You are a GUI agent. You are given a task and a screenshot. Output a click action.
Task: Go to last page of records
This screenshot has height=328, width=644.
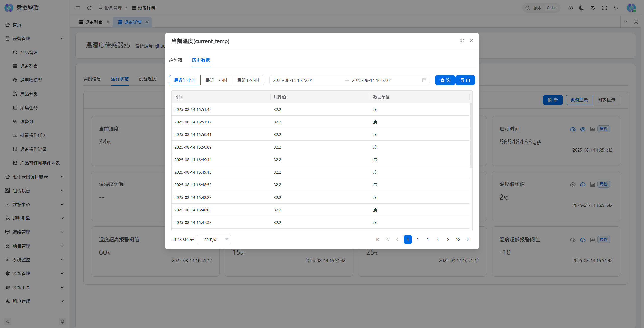[468, 240]
